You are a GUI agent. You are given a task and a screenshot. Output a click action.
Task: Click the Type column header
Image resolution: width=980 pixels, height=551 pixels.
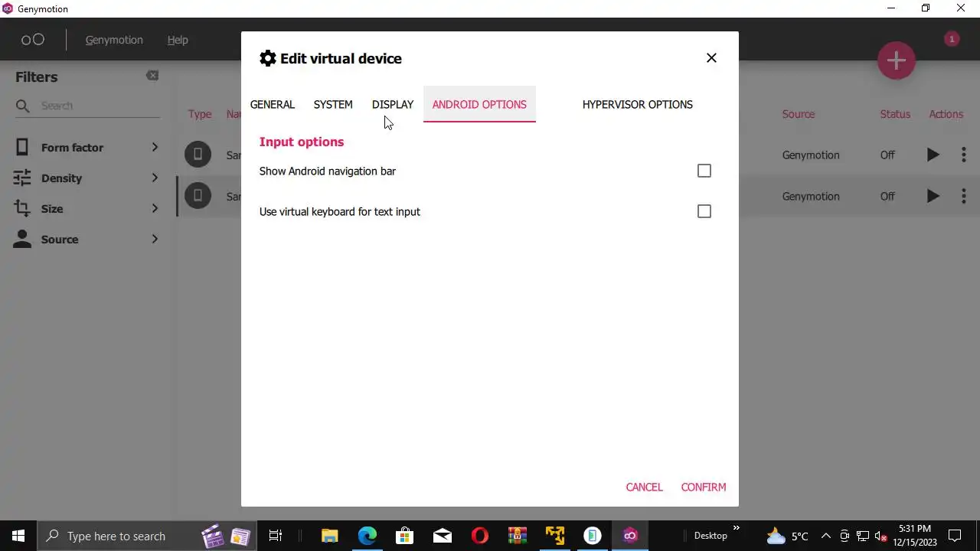tap(200, 114)
